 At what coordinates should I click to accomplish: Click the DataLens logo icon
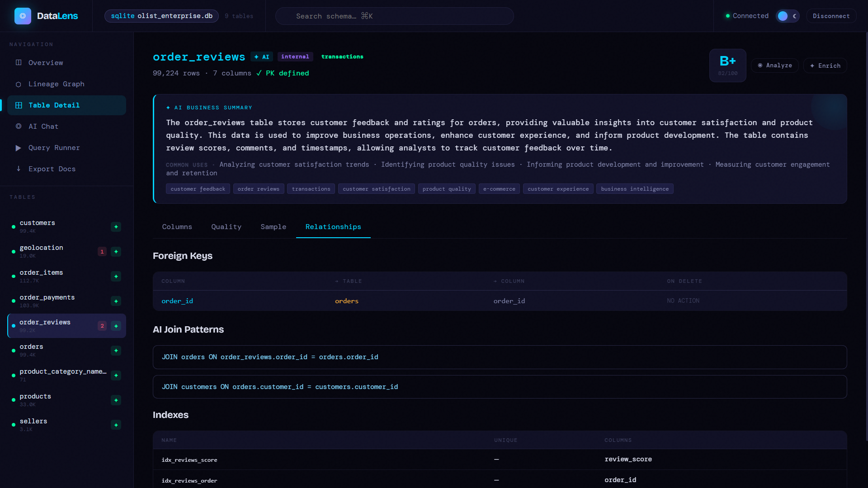23,16
